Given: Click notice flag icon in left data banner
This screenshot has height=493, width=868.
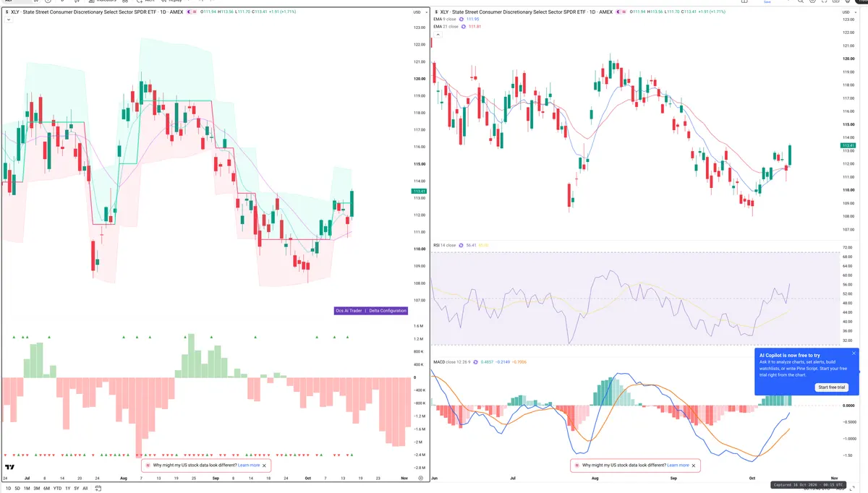Looking at the screenshot, I should click(x=147, y=466).
